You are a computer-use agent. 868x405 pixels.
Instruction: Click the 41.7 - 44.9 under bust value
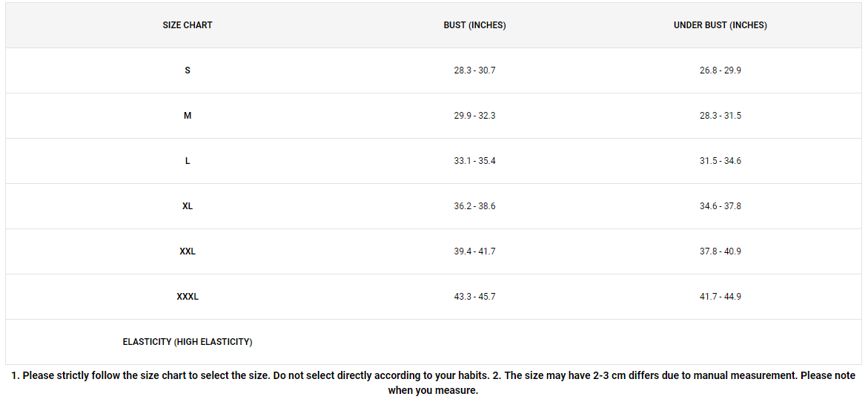pyautogui.click(x=720, y=297)
